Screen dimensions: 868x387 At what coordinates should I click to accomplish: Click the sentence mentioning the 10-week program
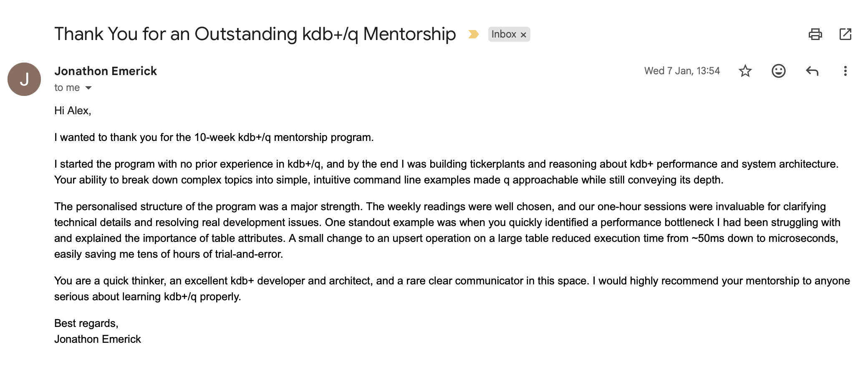214,137
